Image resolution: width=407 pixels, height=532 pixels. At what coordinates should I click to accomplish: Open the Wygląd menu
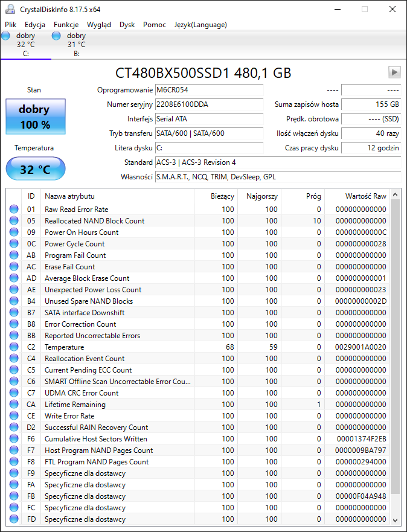tap(98, 24)
